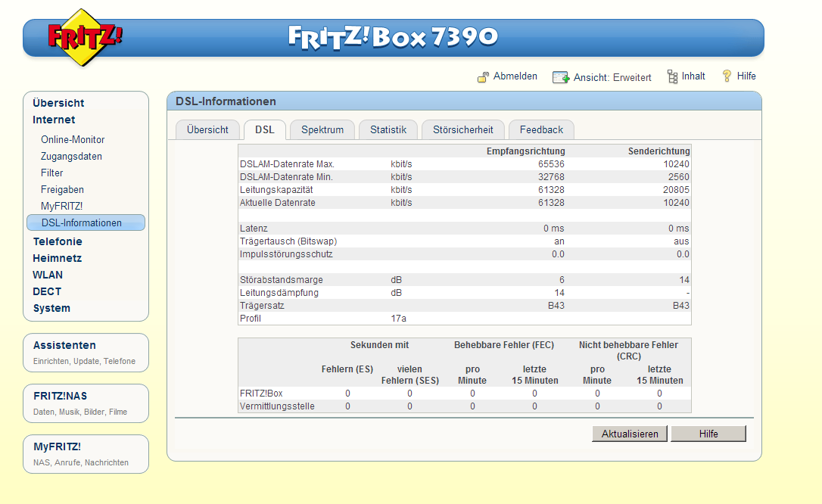Click the Nicht behebbare Fehler (CRC) header
The height and width of the screenshot is (504, 822).
[628, 350]
